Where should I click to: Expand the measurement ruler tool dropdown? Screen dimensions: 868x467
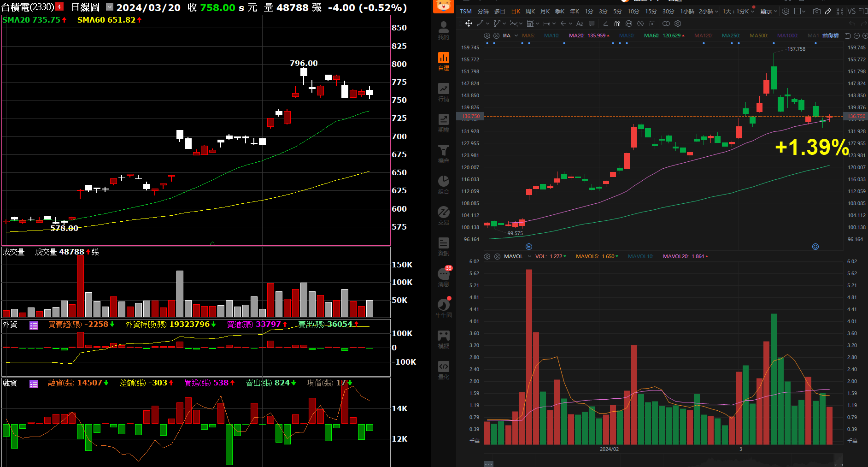point(554,24)
